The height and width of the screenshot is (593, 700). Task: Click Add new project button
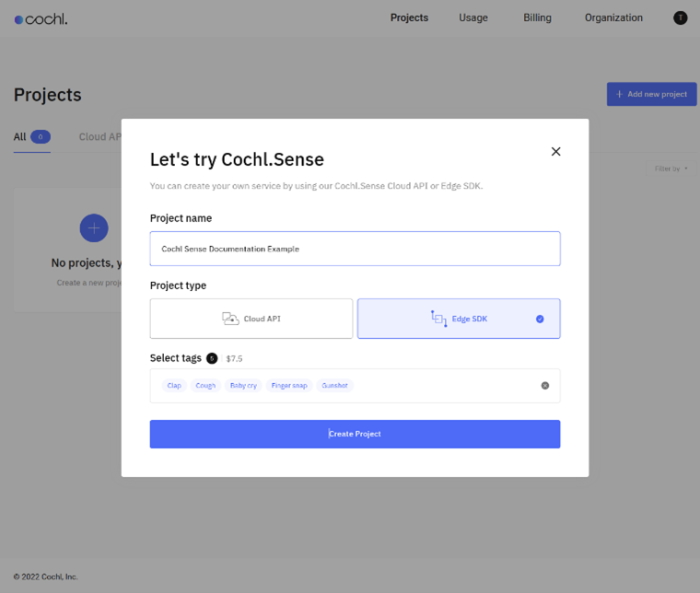coord(651,94)
